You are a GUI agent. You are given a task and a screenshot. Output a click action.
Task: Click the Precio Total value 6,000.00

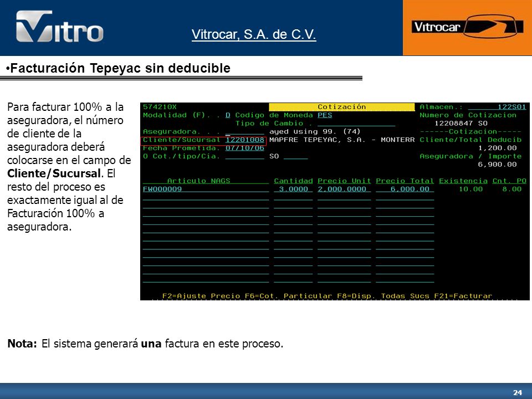(410, 189)
